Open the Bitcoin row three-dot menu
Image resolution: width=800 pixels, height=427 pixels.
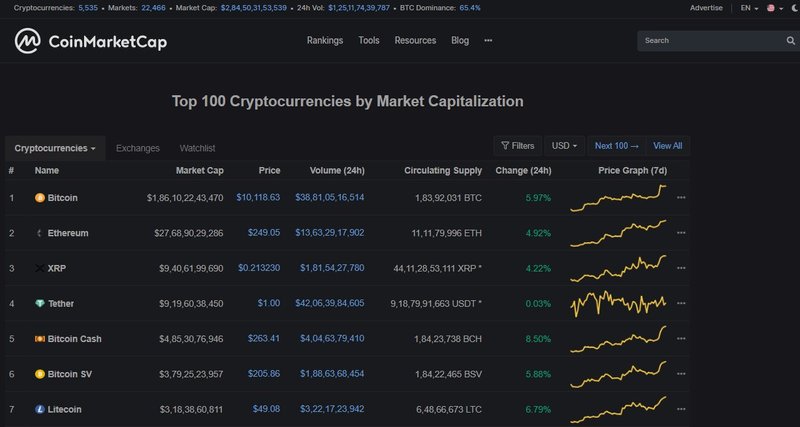(681, 197)
